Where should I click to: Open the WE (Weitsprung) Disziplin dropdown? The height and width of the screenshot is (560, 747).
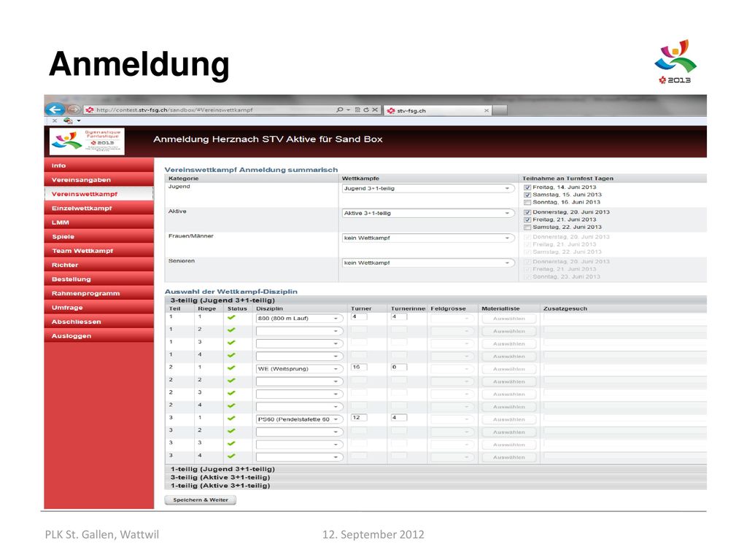tap(299, 369)
